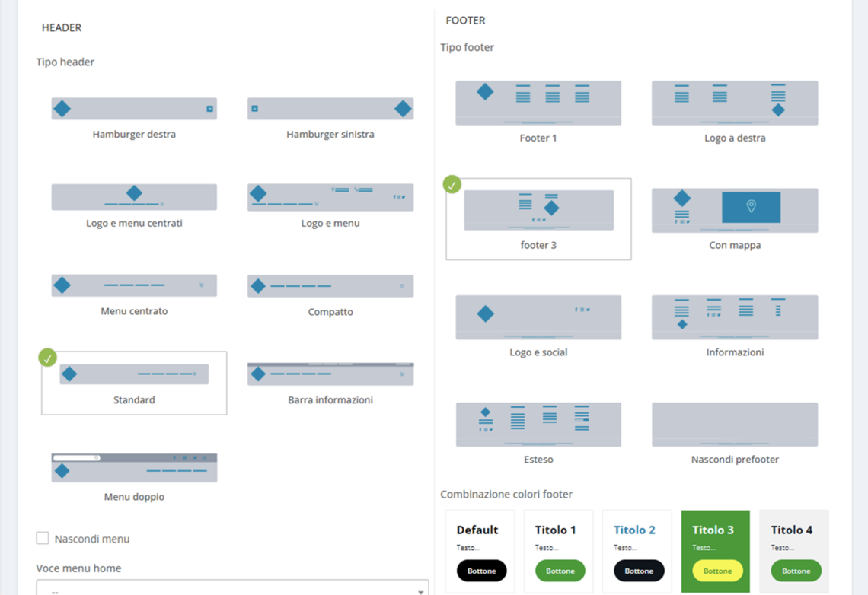Screen dimensions: 868x595
Task: Enable the Nascondi menu checkbox
Action: pyautogui.click(x=43, y=538)
